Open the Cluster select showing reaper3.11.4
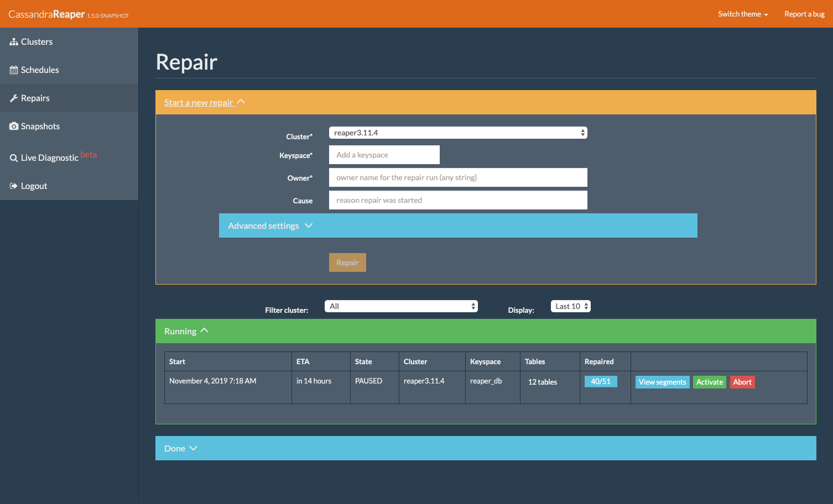 pyautogui.click(x=458, y=133)
